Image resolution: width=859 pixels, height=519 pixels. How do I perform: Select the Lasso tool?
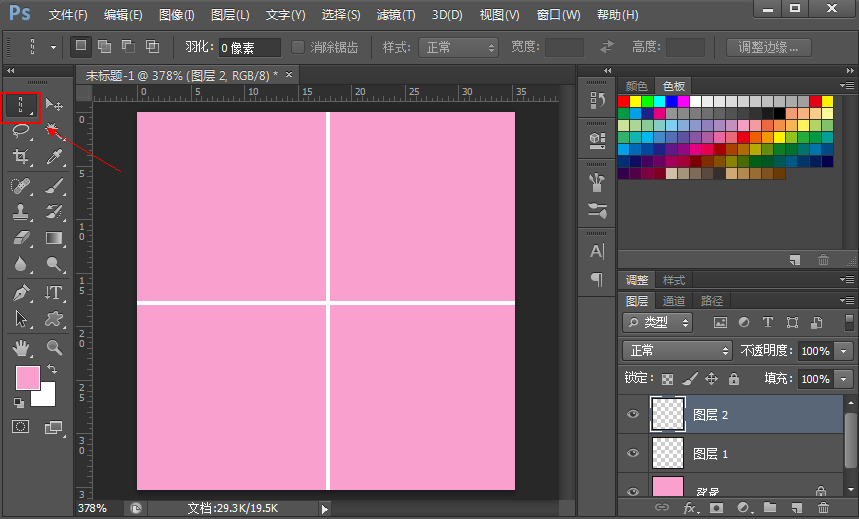pyautogui.click(x=21, y=131)
